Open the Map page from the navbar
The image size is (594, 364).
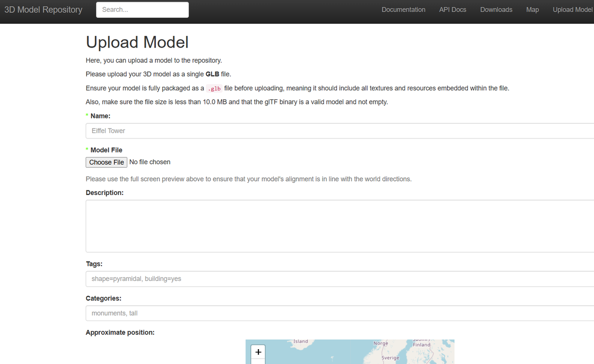coord(533,9)
